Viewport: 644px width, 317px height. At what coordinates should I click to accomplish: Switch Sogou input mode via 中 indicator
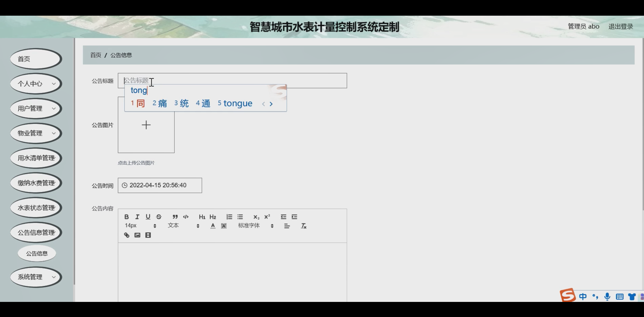tap(583, 296)
